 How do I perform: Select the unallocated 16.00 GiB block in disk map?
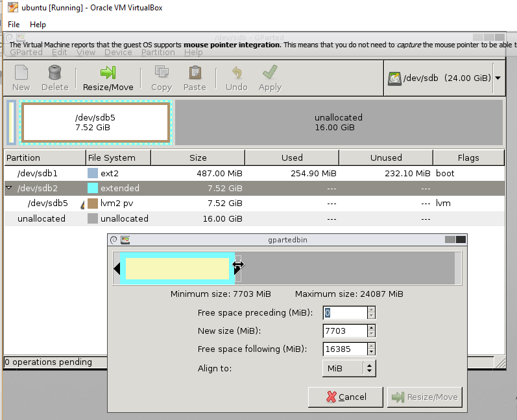339,122
